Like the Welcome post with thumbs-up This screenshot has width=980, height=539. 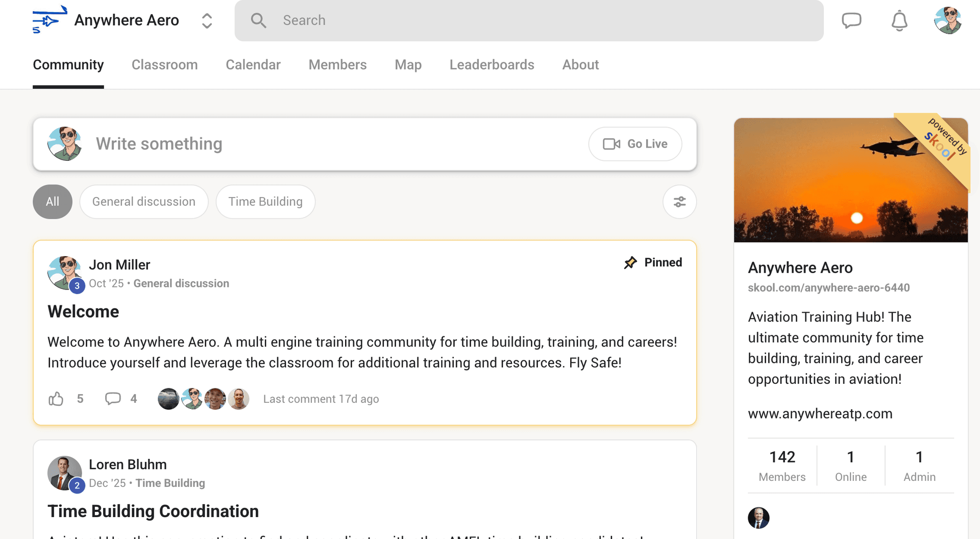[56, 399]
